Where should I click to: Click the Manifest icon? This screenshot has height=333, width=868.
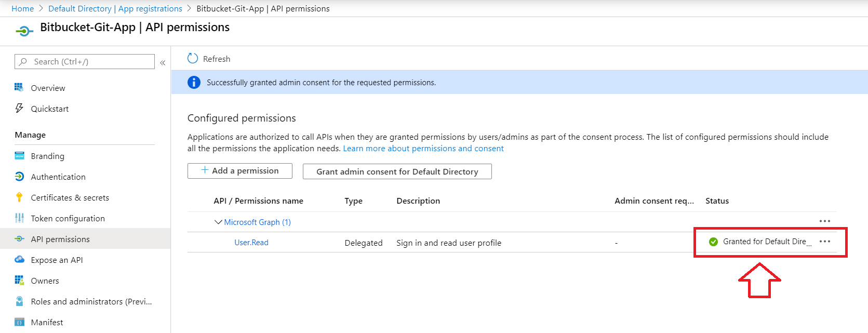point(19,322)
